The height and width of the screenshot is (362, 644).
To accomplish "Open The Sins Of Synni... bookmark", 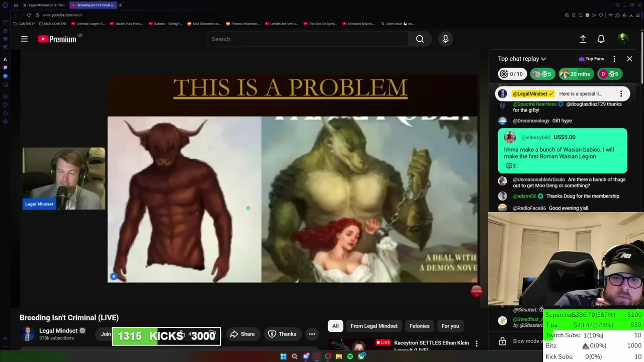I will point(320,24).
